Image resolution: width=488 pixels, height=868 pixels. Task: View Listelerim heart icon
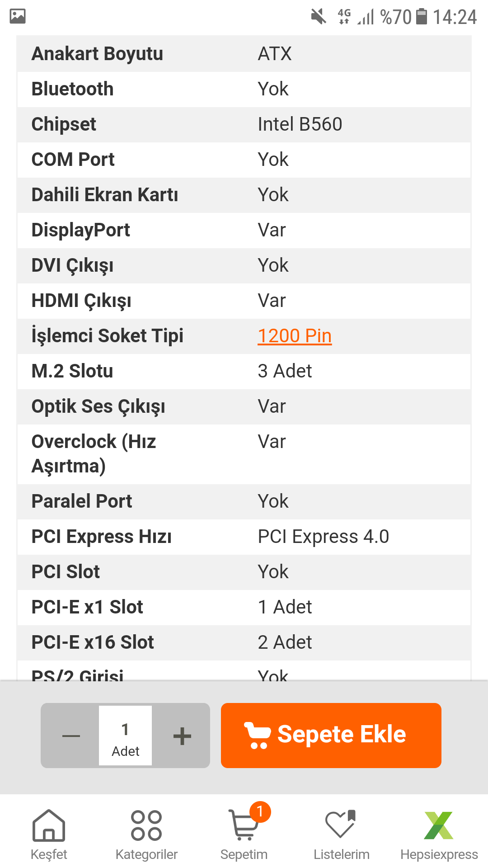point(341,826)
